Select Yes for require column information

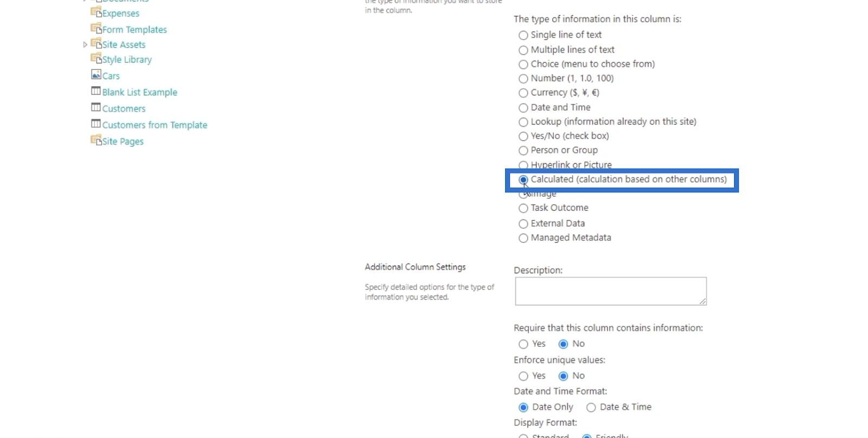pos(523,344)
